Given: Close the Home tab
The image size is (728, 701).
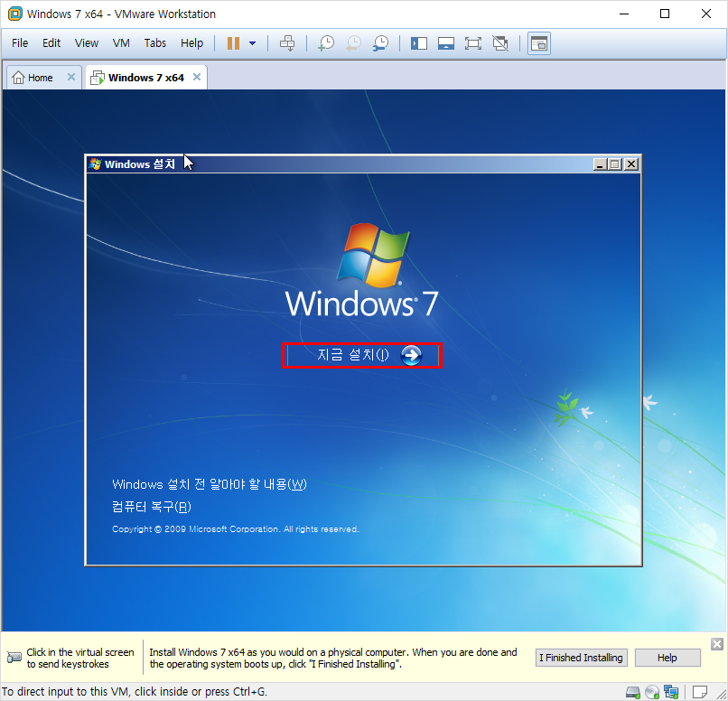Looking at the screenshot, I should click(x=71, y=77).
